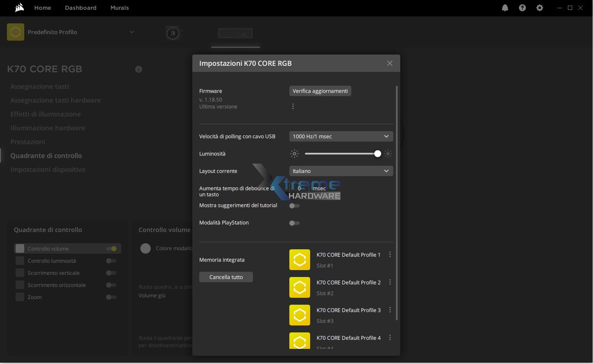
Task: Open the polling rate 1000 Hz dropdown
Action: 341,136
